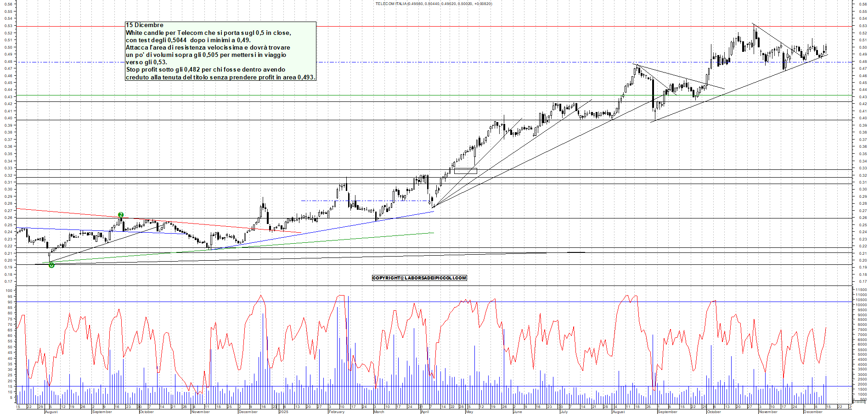The width and height of the screenshot is (868, 414).
Task: Click the Stop profit line in annotation
Action: 205,70
